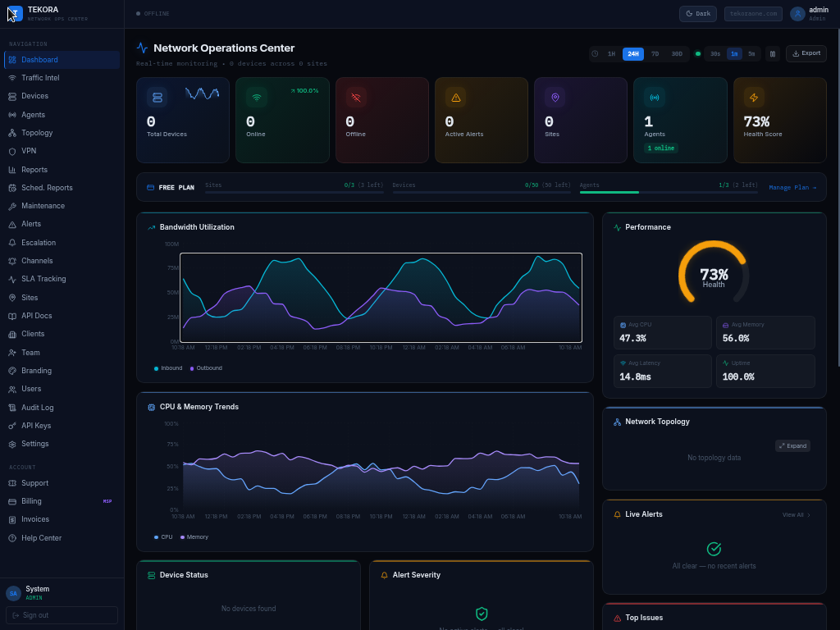The height and width of the screenshot is (630, 840).
Task: Toggle auto-refresh pause button
Action: point(773,53)
